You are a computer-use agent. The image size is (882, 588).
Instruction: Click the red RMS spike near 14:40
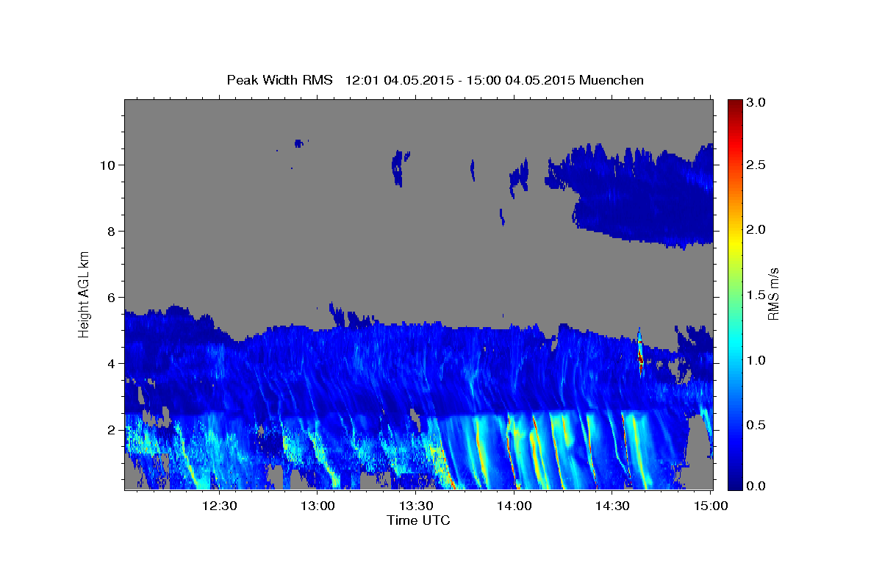[640, 353]
